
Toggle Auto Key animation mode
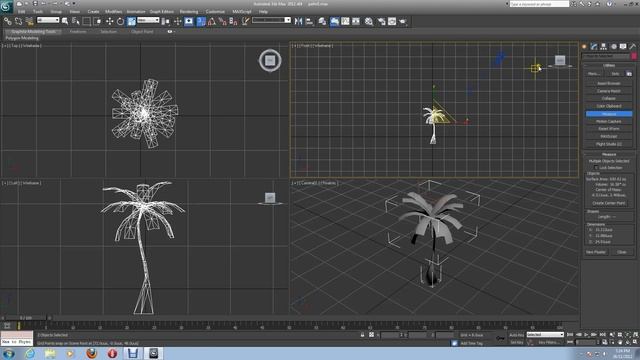coord(516,335)
